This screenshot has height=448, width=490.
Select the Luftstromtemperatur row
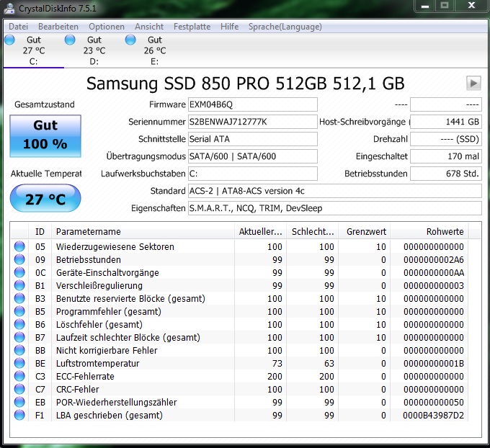pyautogui.click(x=239, y=363)
